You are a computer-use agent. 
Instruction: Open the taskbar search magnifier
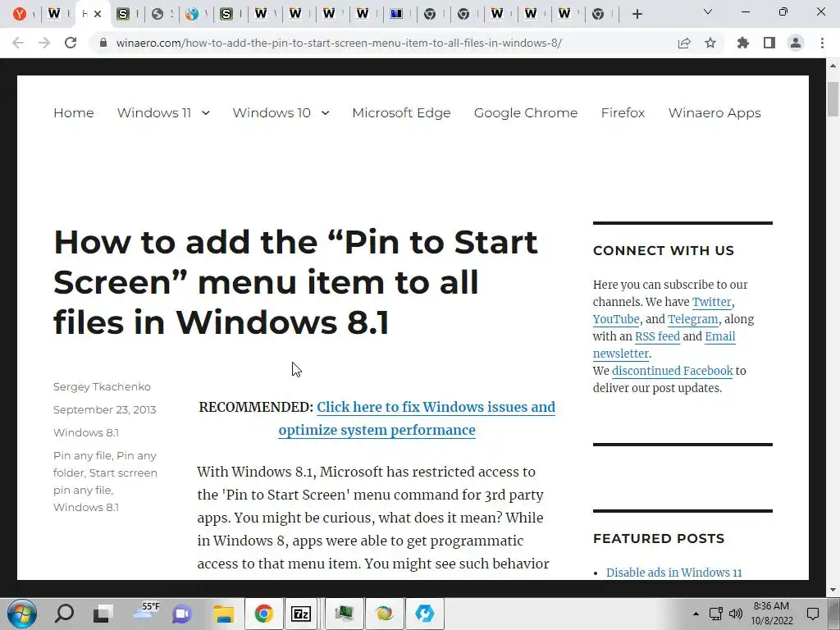click(64, 614)
